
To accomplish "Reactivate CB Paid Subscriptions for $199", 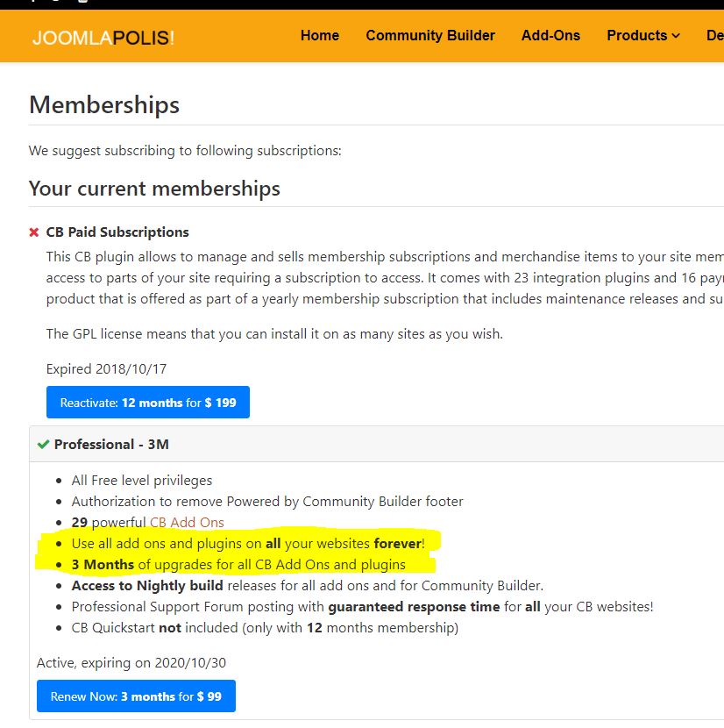I will click(x=148, y=402).
